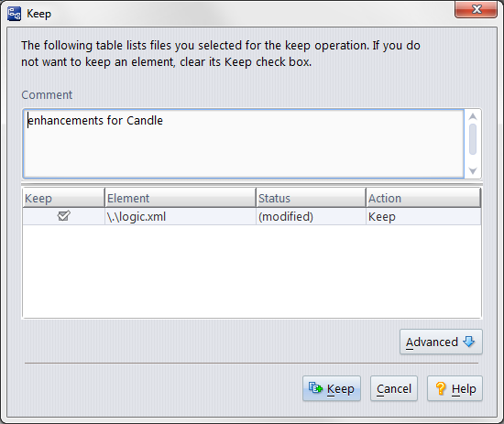
Task: Click inside the Comment text field
Action: click(x=244, y=144)
